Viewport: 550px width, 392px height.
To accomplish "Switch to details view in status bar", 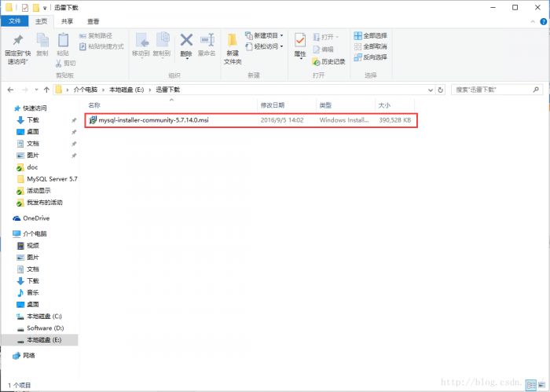I will pyautogui.click(x=531, y=385).
